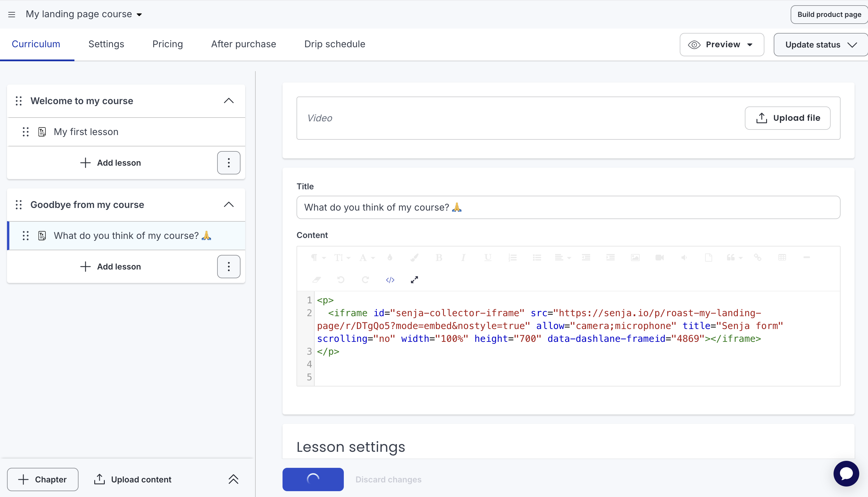868x497 pixels.
Task: Click the insert video icon
Action: pyautogui.click(x=659, y=258)
